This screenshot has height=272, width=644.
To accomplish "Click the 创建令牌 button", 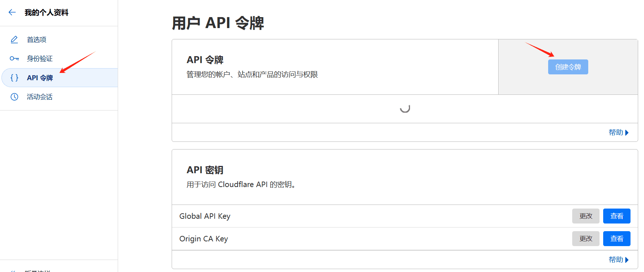I will pyautogui.click(x=568, y=67).
